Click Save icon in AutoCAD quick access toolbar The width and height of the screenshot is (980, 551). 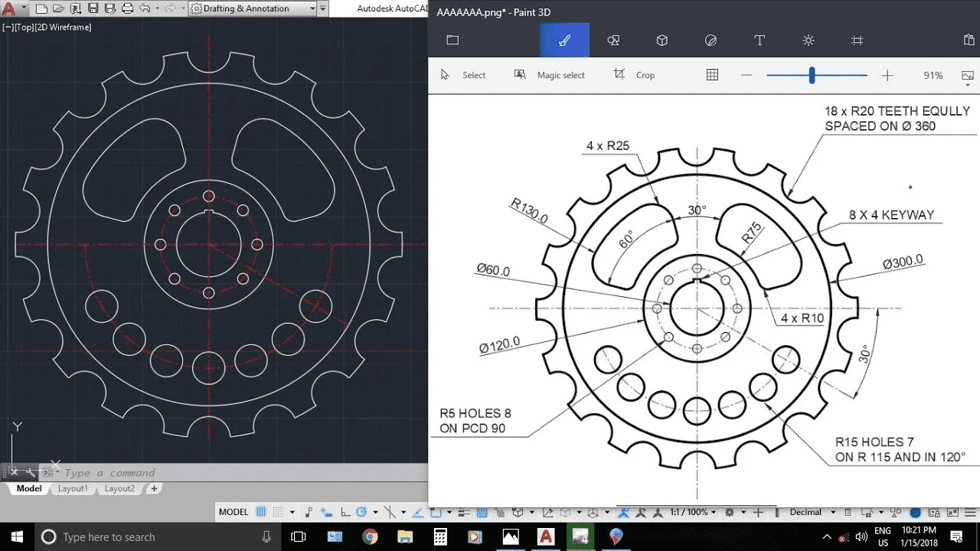pos(93,9)
